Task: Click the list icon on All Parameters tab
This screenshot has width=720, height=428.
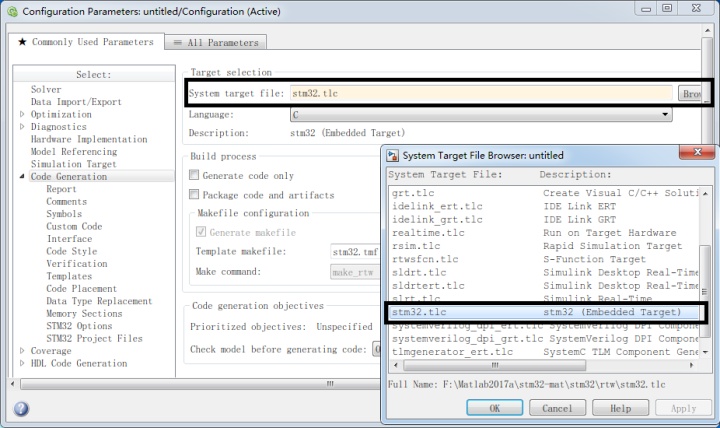Action: [x=178, y=43]
